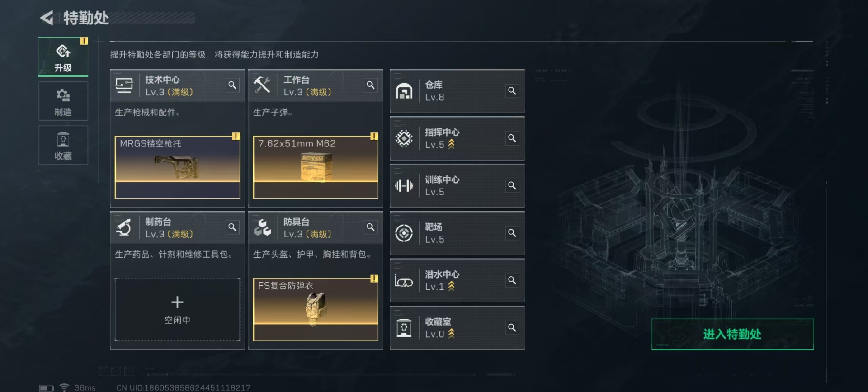Click the 技术中心 Lv.3 card header
The height and width of the screenshot is (392, 868).
tap(177, 85)
